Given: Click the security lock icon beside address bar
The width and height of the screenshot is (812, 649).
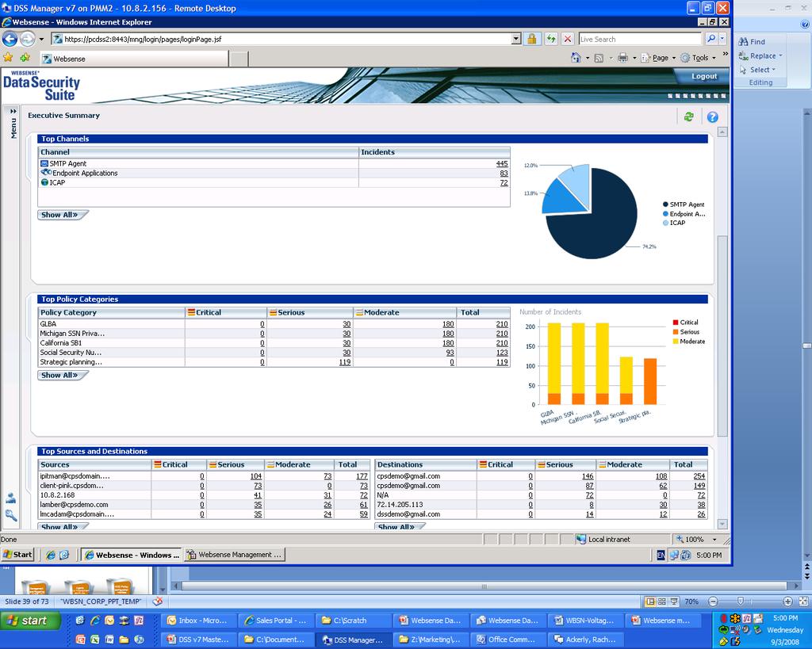Looking at the screenshot, I should point(531,39).
